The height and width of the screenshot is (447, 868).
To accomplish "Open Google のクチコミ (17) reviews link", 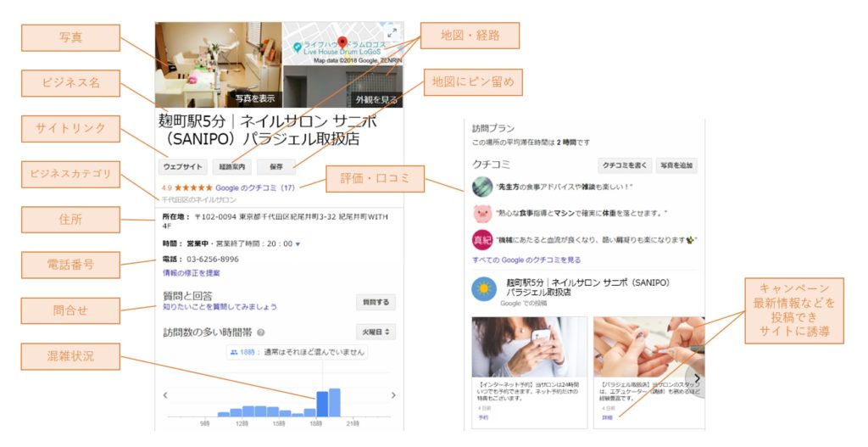I will (255, 187).
